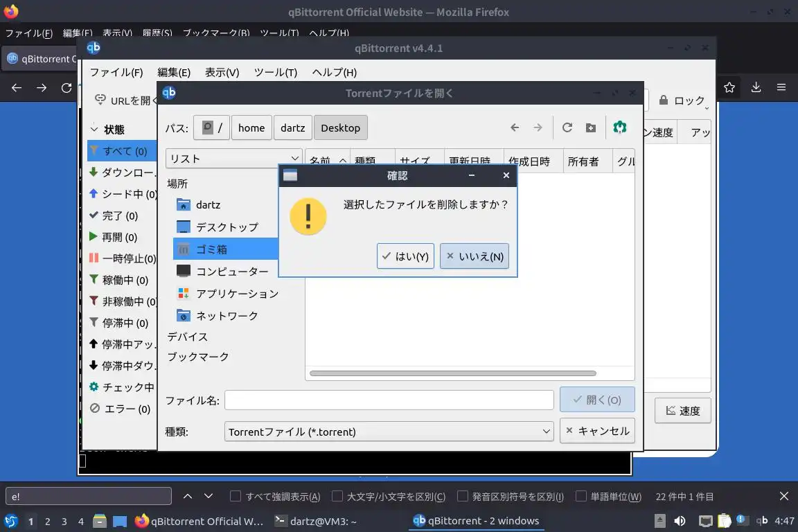Screen dimensions: 798x532
Task: Toggle 発音区別符号を区別(I) checkbox
Action: point(462,496)
